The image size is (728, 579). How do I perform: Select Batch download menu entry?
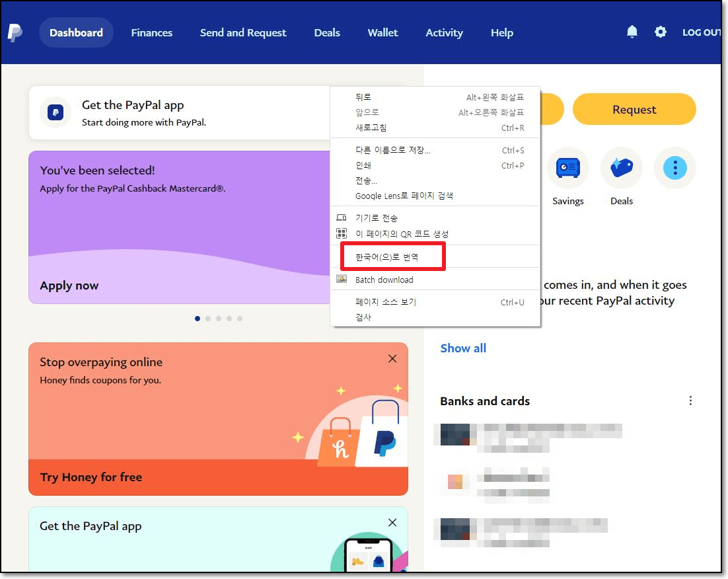pos(435,280)
